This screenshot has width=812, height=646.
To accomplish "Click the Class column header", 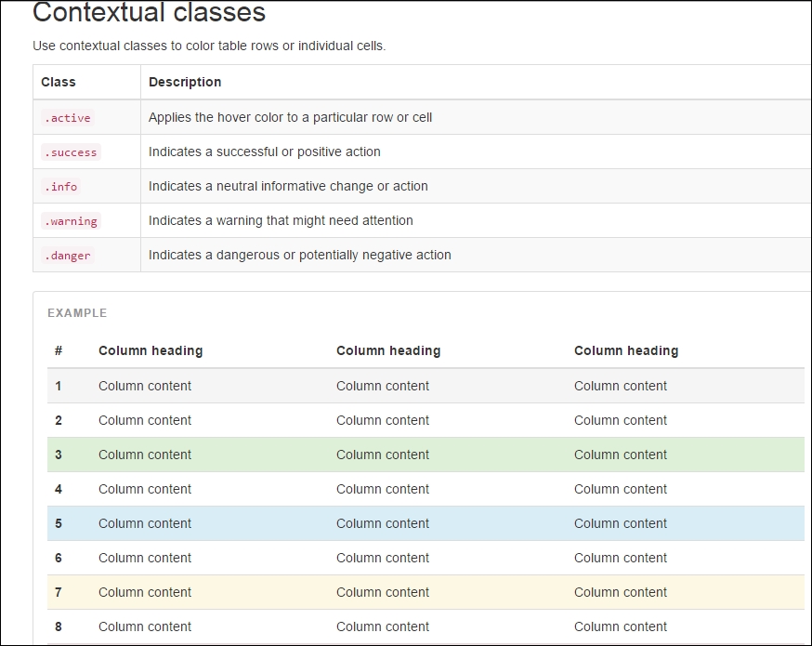I will pos(59,82).
